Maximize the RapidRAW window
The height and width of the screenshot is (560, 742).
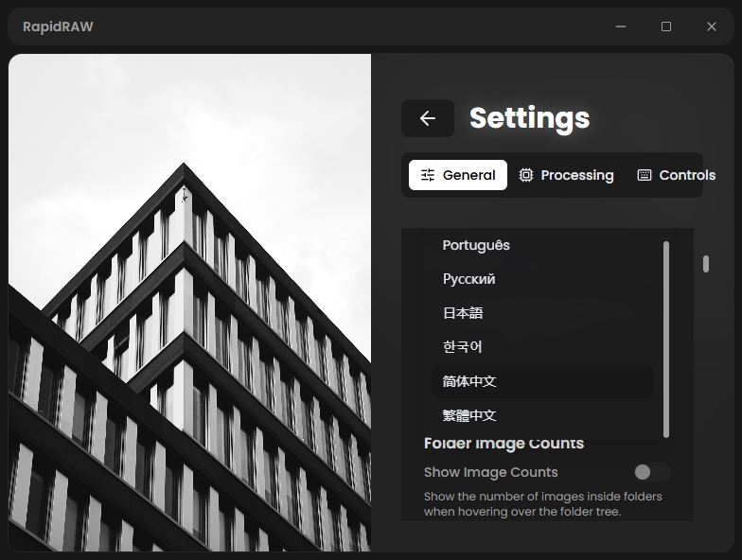pyautogui.click(x=666, y=26)
